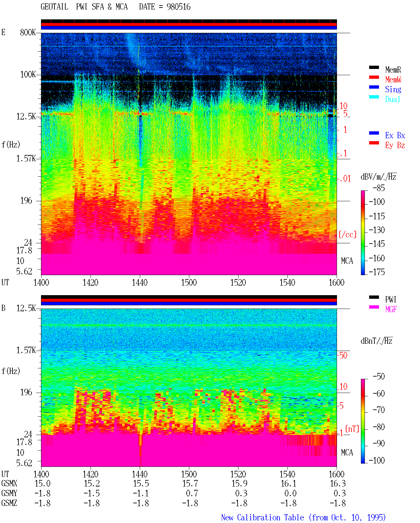Click the black PWI legend swatch

point(374,297)
